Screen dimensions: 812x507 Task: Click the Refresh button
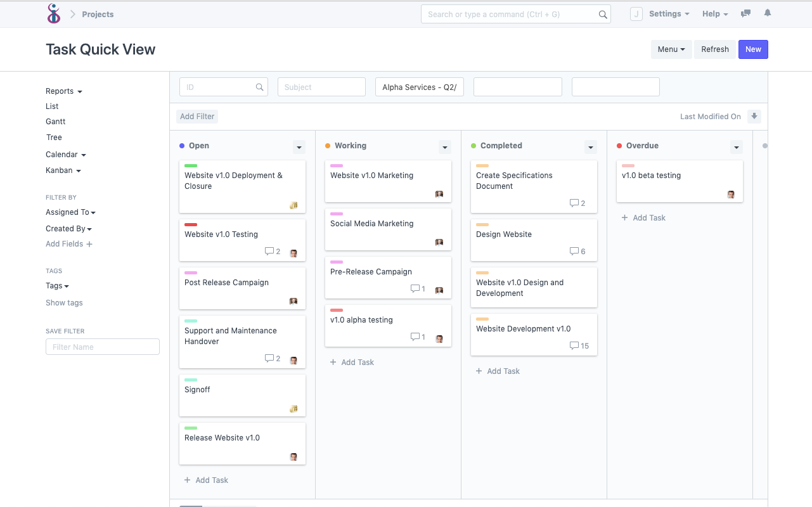714,49
